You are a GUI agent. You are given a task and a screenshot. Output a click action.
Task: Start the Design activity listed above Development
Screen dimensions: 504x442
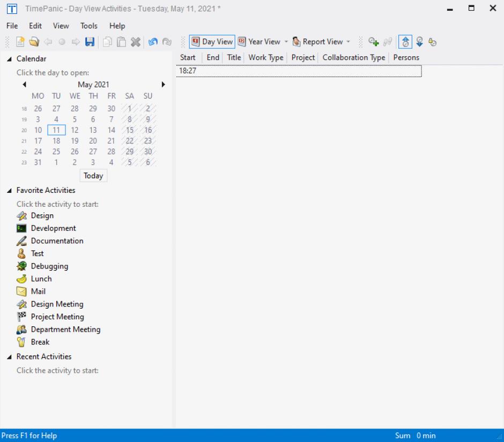tap(35, 215)
